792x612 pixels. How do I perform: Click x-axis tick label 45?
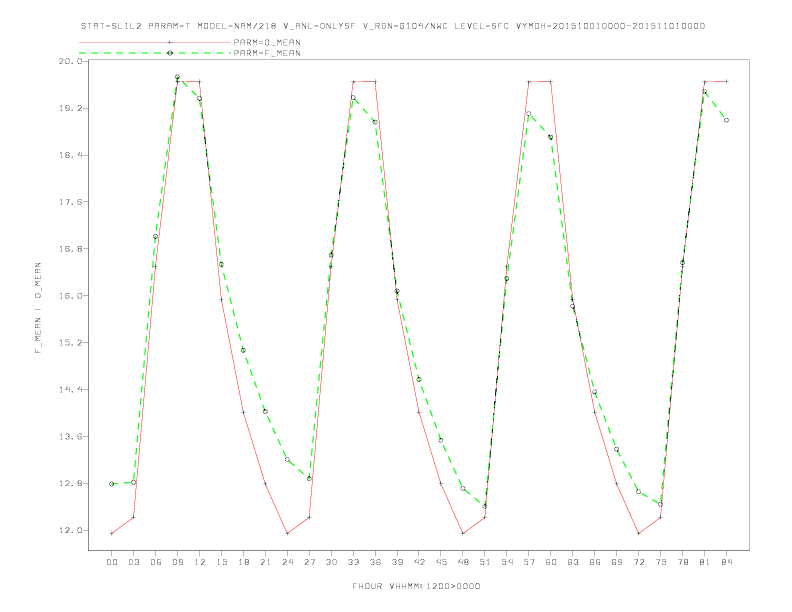coord(441,562)
